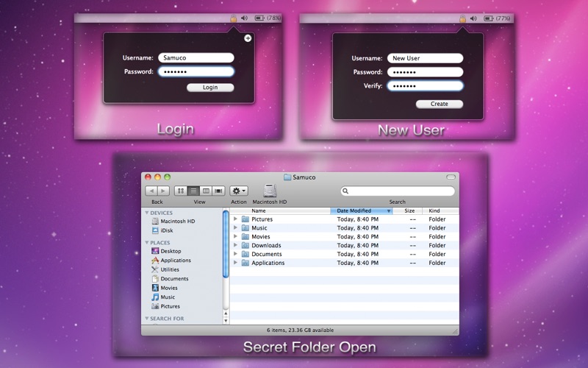Expand the Pictures folder disclosure triangle
The height and width of the screenshot is (368, 588).
click(235, 219)
